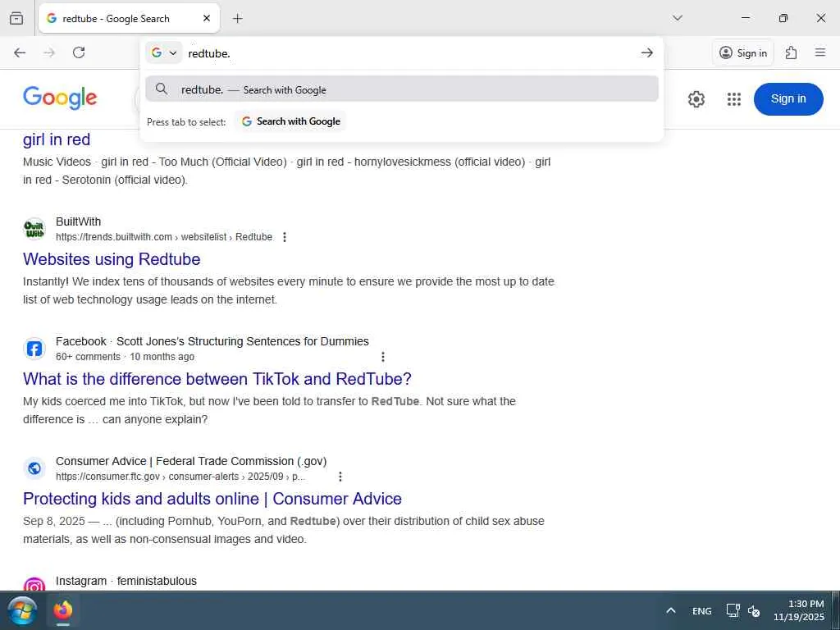Click '60+ comments · 10 months ago' text
This screenshot has width=840, height=630.
pos(125,357)
